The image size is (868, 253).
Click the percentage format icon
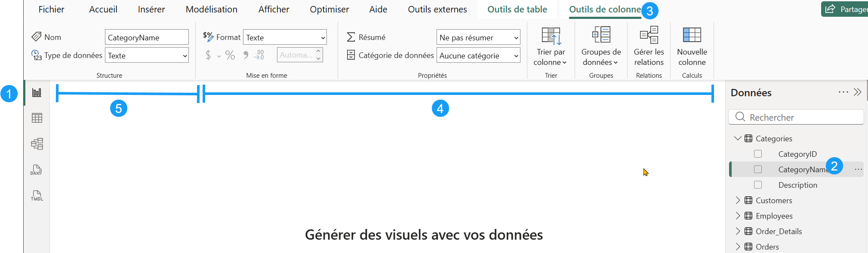tap(230, 55)
